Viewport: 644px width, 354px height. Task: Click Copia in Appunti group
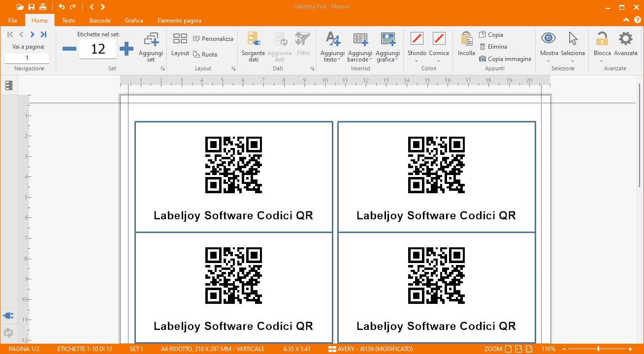(491, 35)
